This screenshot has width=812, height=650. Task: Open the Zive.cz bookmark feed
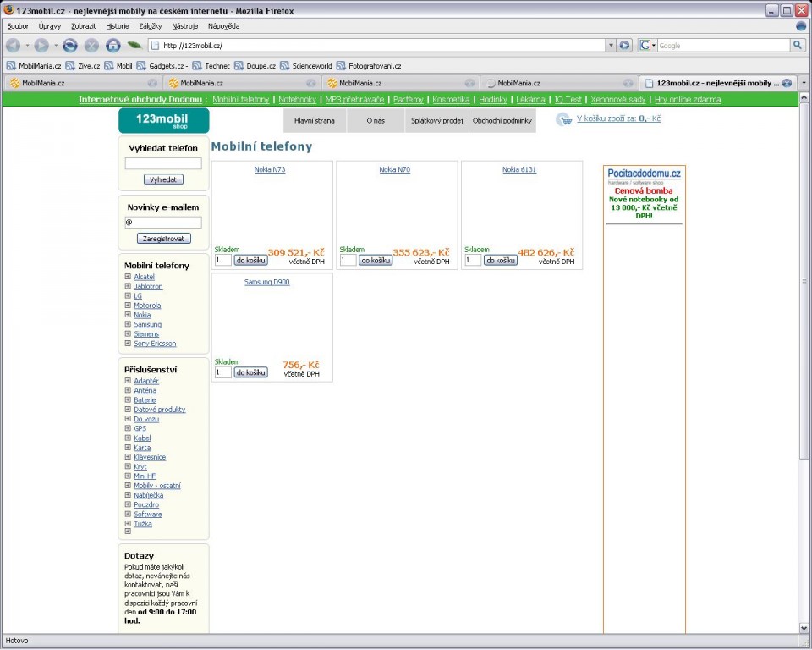click(x=83, y=66)
